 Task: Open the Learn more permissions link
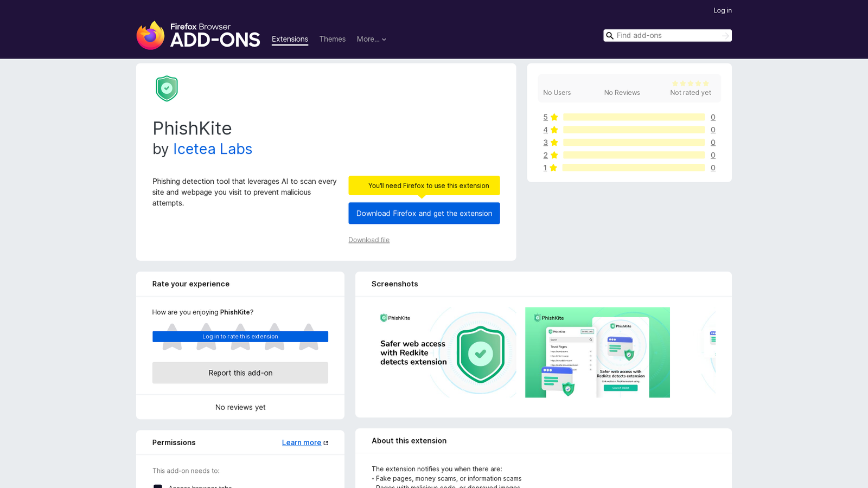[x=302, y=442]
